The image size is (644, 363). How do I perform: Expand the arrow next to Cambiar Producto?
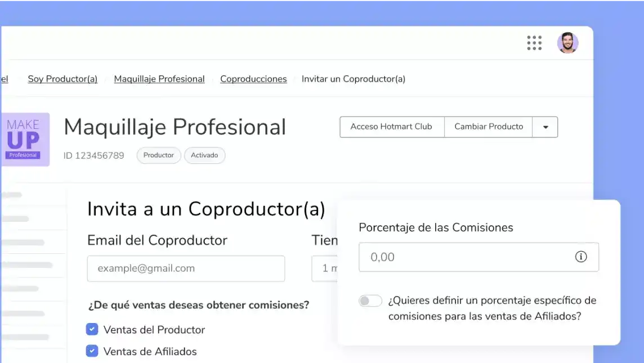[544, 127]
